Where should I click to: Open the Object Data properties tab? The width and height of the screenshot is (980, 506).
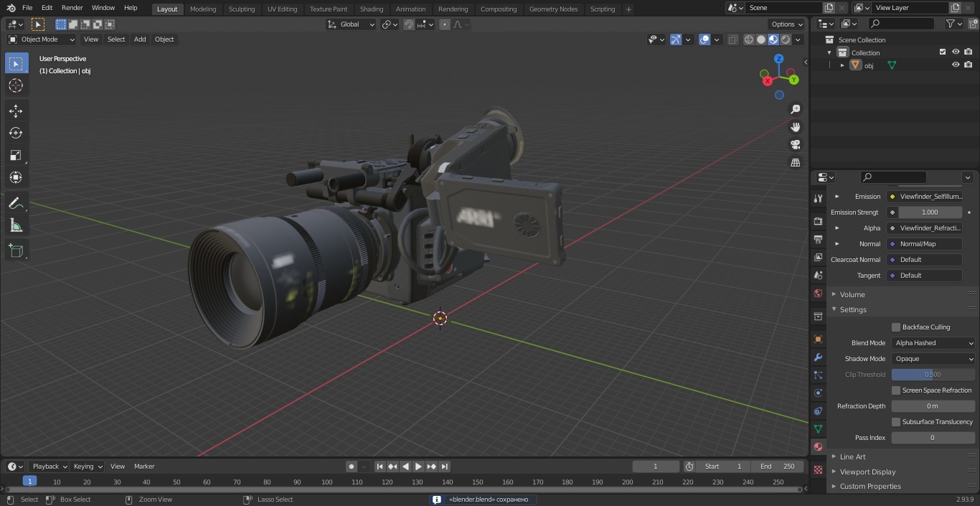818,428
